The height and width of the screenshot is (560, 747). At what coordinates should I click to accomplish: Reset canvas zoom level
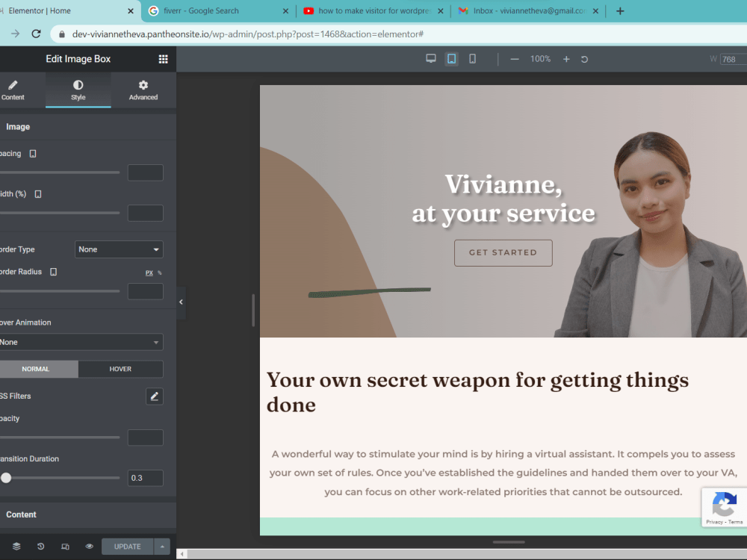[584, 59]
